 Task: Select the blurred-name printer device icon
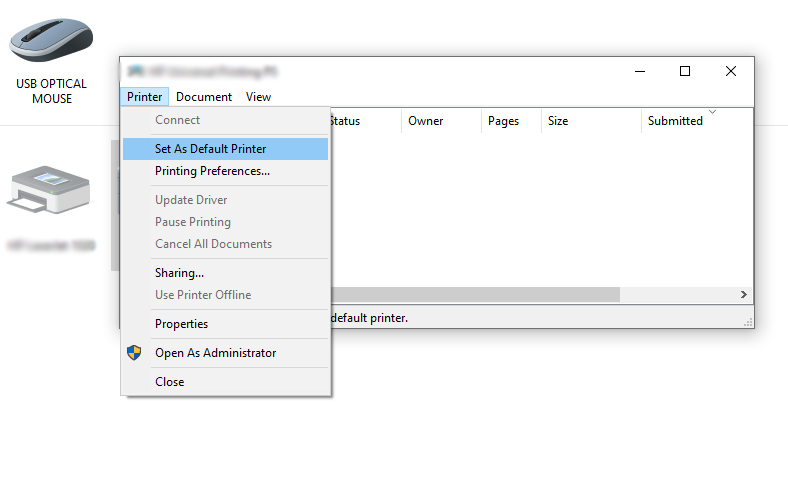pyautogui.click(x=49, y=189)
